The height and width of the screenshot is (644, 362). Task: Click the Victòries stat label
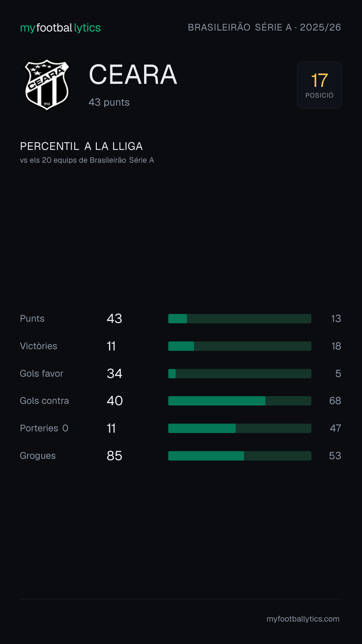coord(39,346)
